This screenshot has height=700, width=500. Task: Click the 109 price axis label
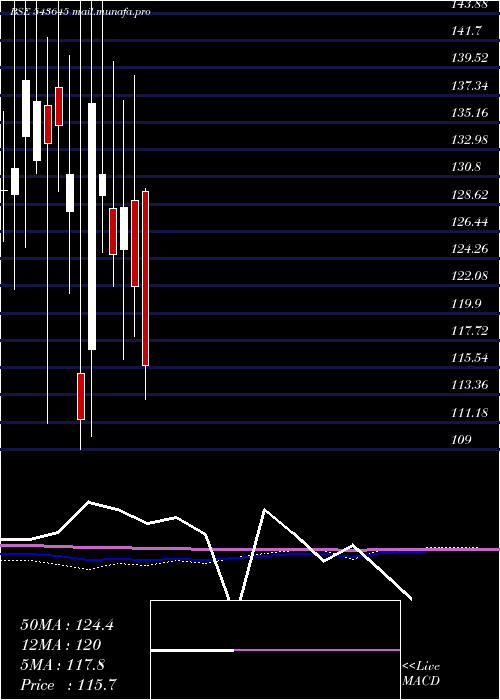point(462,439)
